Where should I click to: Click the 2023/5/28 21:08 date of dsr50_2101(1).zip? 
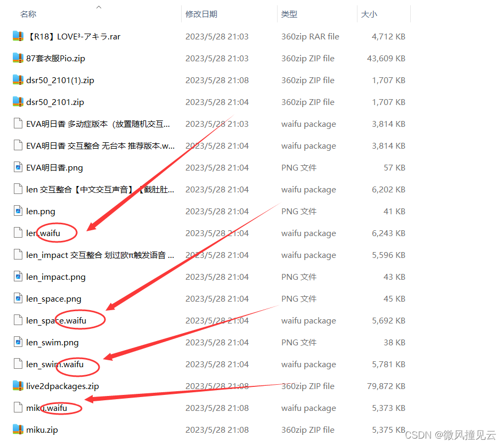pyautogui.click(x=217, y=80)
